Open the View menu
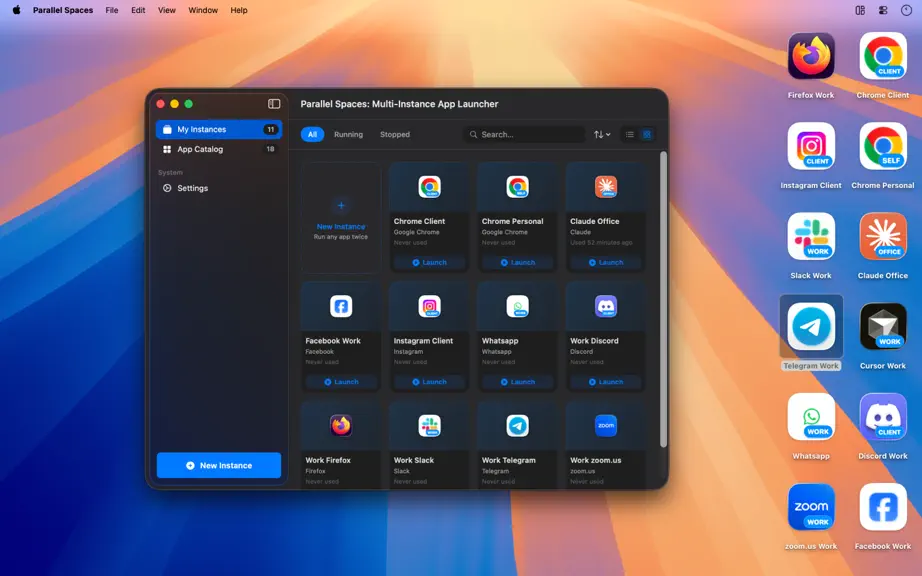The image size is (922, 576). pyautogui.click(x=166, y=10)
